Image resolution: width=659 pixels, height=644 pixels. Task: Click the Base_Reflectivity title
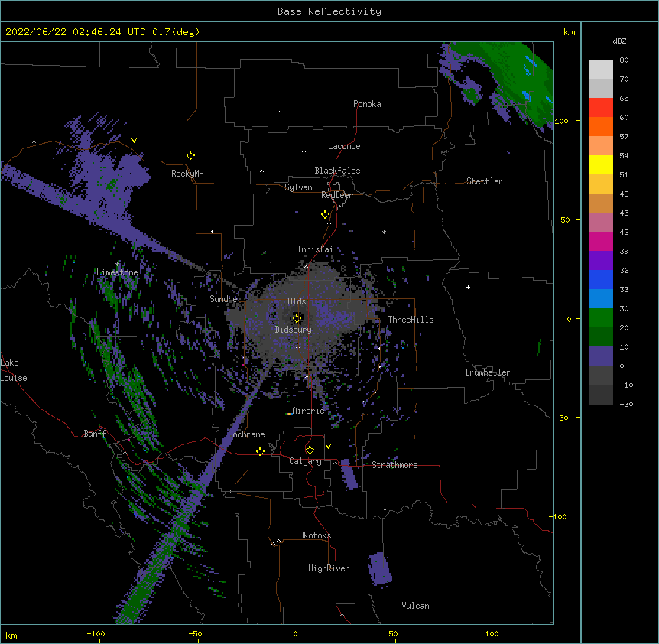coord(329,11)
